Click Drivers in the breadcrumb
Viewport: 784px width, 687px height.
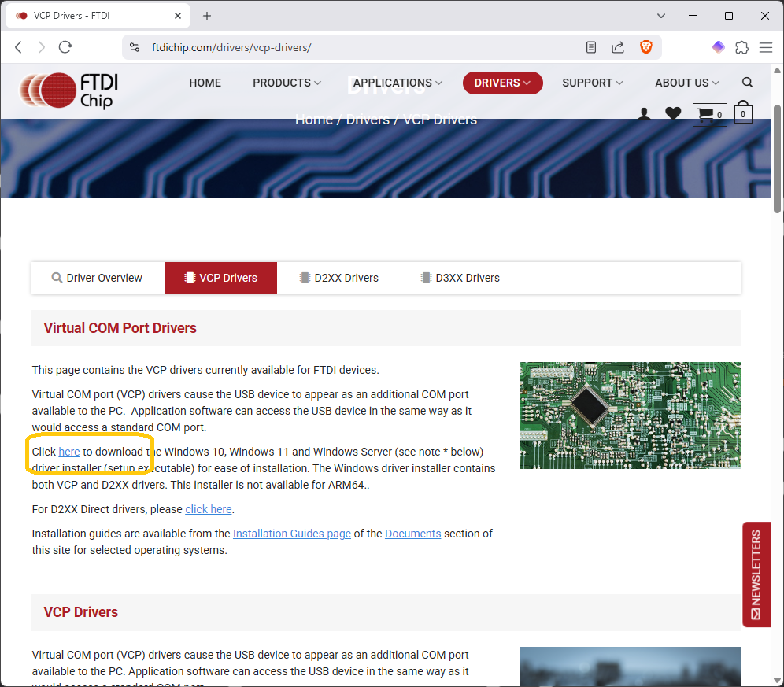point(368,120)
